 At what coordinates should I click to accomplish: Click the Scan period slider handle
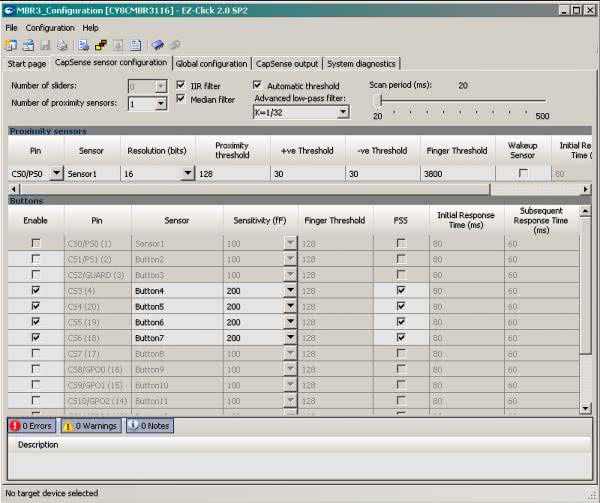pyautogui.click(x=379, y=101)
